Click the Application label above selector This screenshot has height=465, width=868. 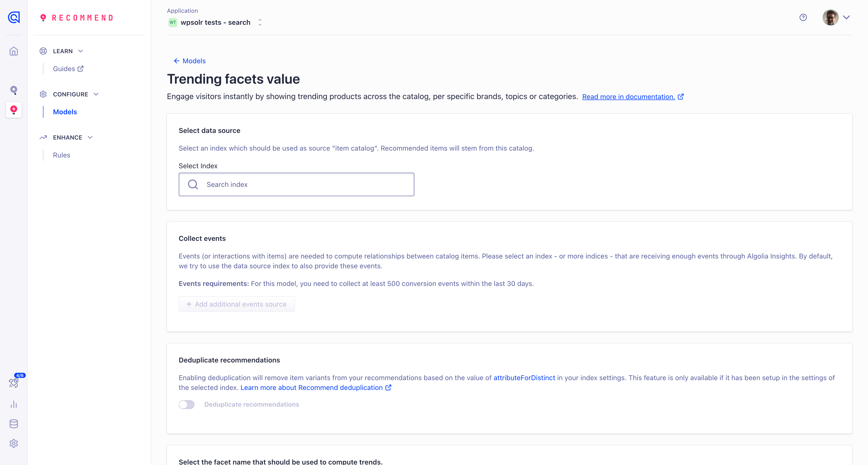click(x=182, y=11)
